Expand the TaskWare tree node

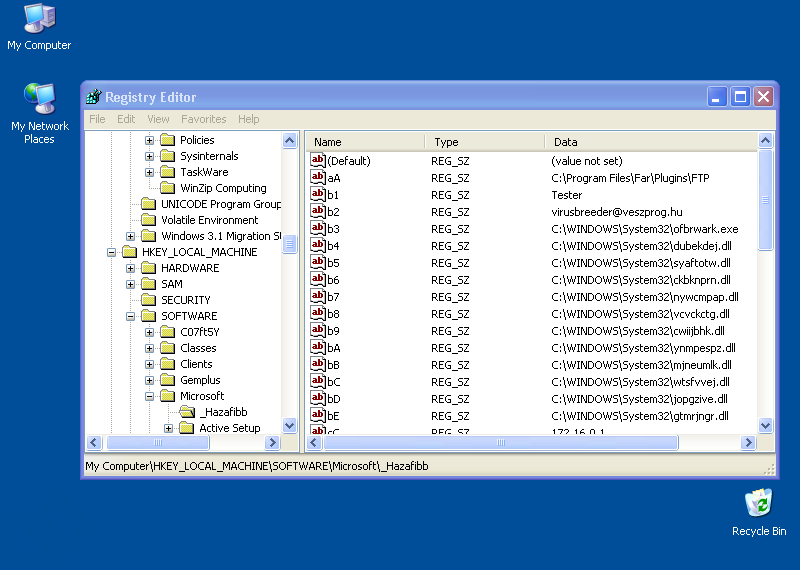click(x=149, y=172)
